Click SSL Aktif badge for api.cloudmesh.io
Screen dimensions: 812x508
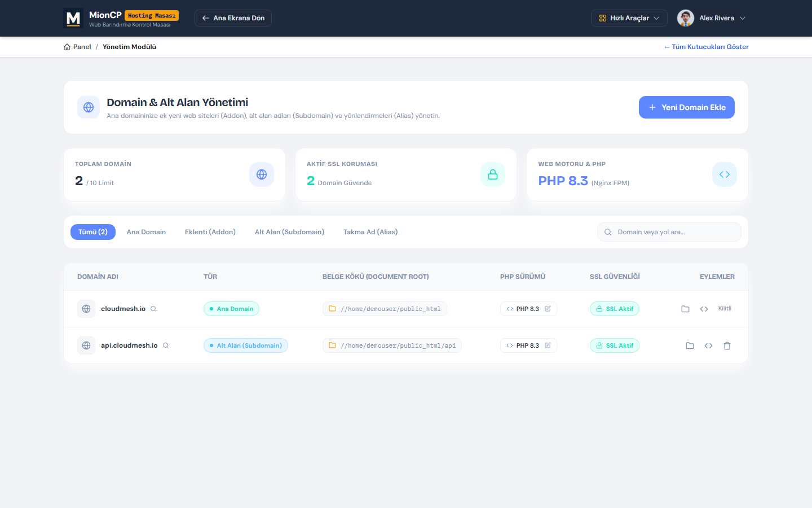(615, 345)
